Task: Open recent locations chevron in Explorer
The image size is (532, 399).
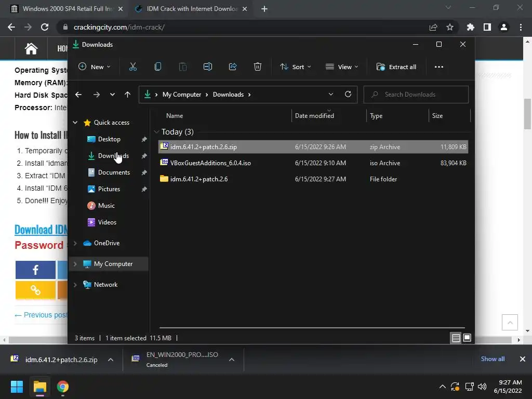Action: [112, 95]
